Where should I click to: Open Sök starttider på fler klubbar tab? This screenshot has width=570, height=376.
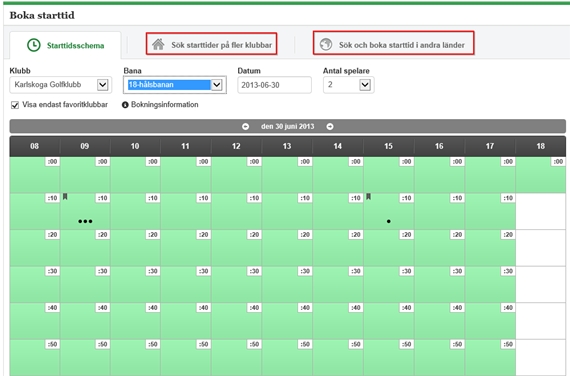212,44
